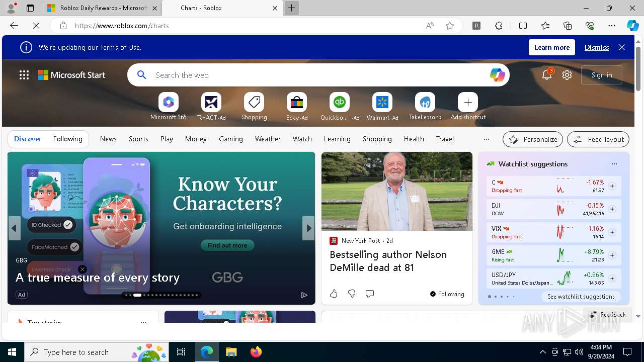Image resolution: width=644 pixels, height=362 pixels.
Task: Click the browser address bar URL
Action: (122, 26)
